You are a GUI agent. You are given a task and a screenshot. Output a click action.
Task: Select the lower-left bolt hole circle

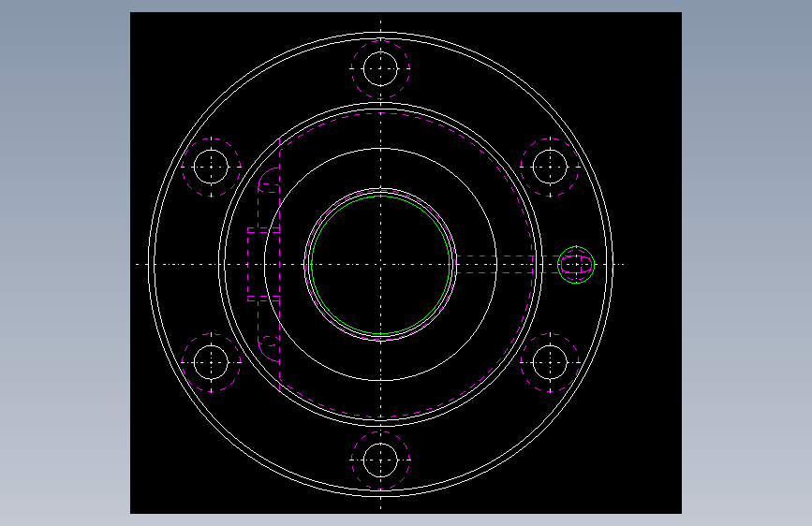pyautogui.click(x=212, y=362)
